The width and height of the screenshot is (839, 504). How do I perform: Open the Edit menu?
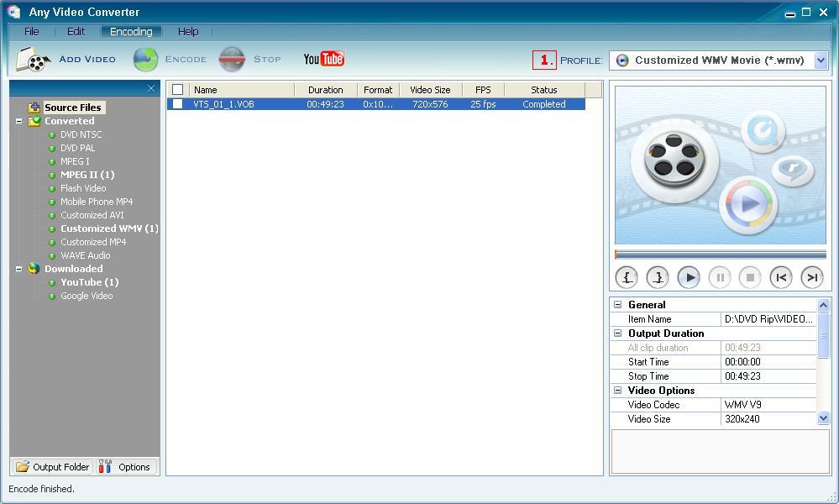click(x=76, y=32)
